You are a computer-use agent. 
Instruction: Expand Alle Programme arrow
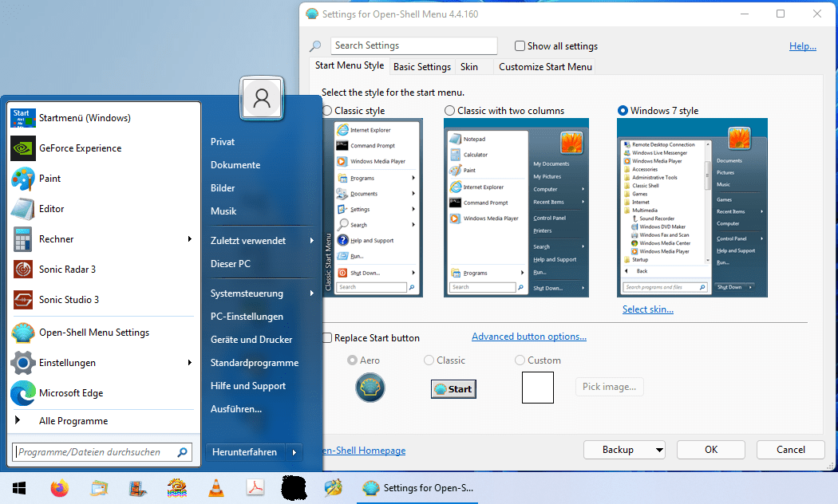tap(18, 420)
